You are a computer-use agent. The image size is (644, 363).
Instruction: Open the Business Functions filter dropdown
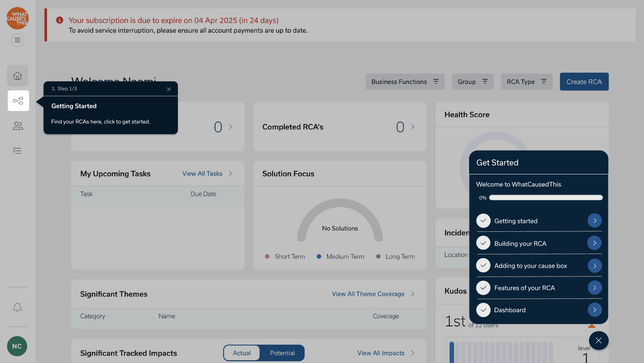pos(405,82)
